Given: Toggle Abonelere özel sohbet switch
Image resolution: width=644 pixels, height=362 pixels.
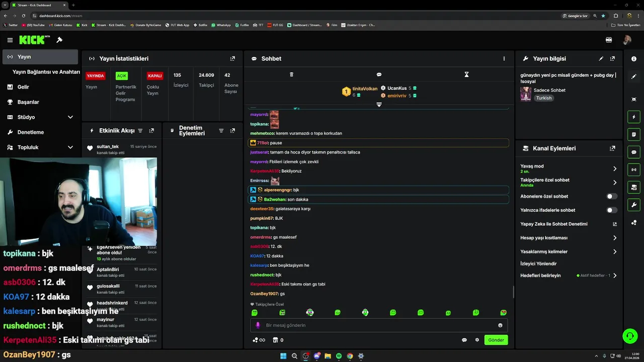Looking at the screenshot, I should (611, 197).
